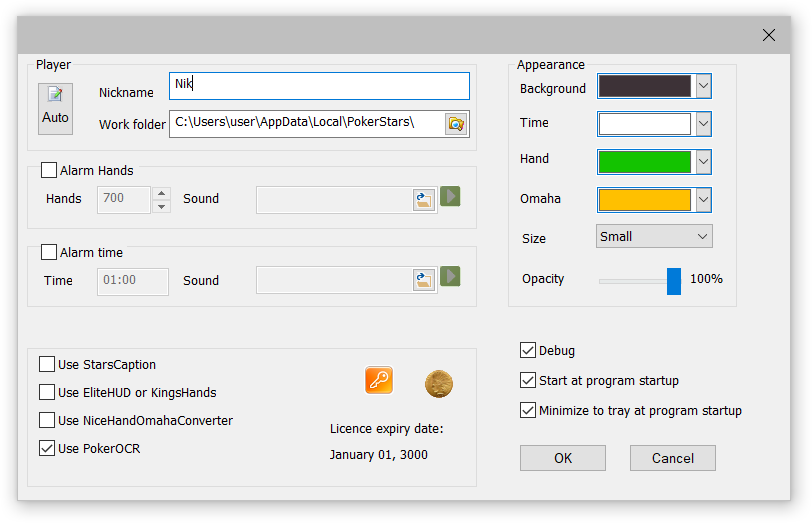Browse for the Work folder
This screenshot has height=523, width=812.
[x=456, y=124]
